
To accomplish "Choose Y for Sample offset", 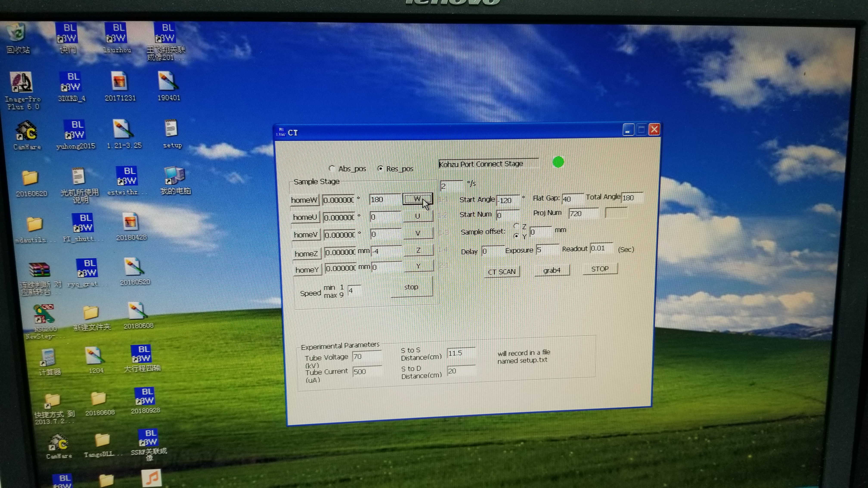I will coord(516,236).
